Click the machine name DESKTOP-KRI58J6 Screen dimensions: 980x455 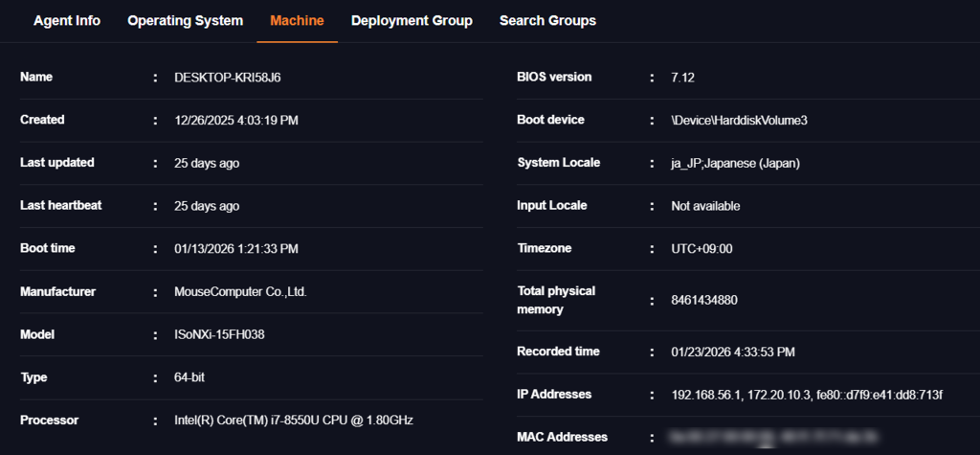pyautogui.click(x=227, y=78)
